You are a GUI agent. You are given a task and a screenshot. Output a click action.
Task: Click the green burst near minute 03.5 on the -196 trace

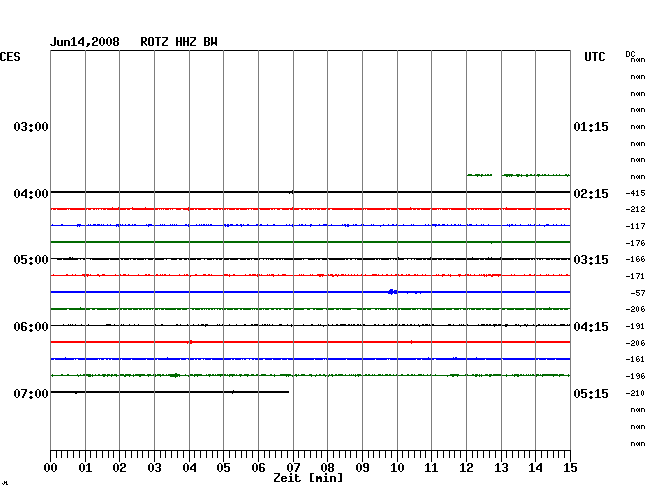175,375
